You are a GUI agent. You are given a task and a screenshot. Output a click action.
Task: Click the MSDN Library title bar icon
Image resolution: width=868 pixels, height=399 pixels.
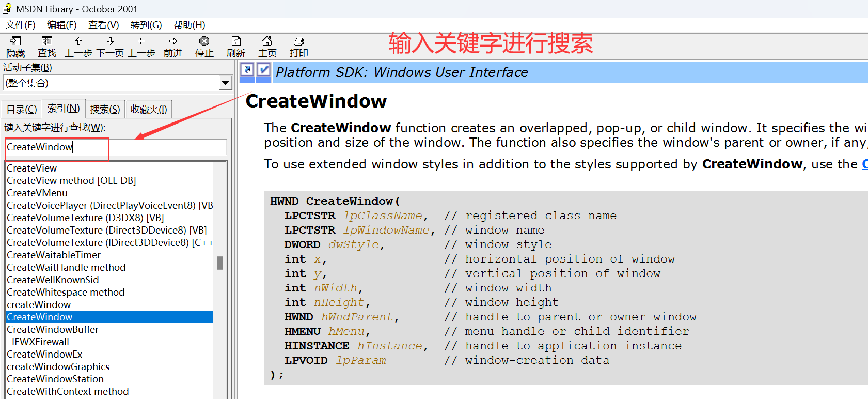(7, 9)
